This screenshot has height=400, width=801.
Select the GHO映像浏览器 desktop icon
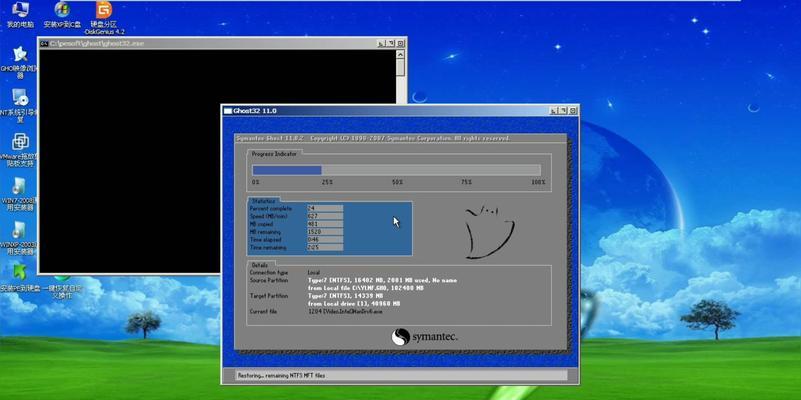[x=19, y=62]
